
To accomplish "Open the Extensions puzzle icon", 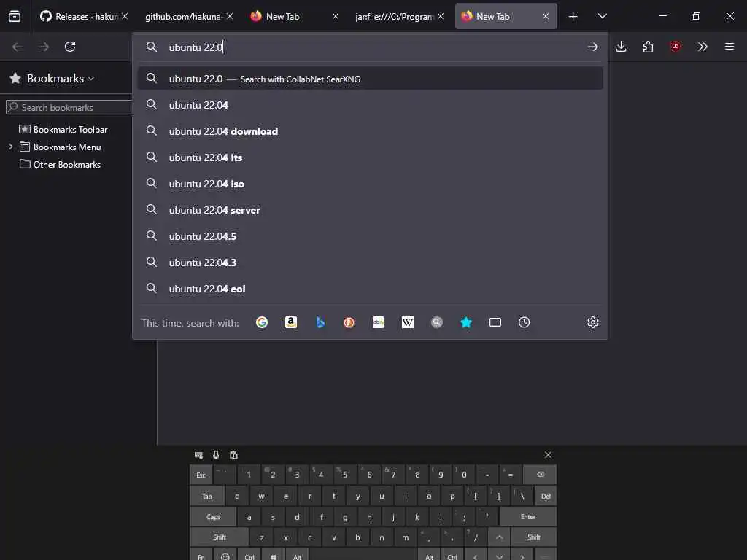I will (648, 47).
